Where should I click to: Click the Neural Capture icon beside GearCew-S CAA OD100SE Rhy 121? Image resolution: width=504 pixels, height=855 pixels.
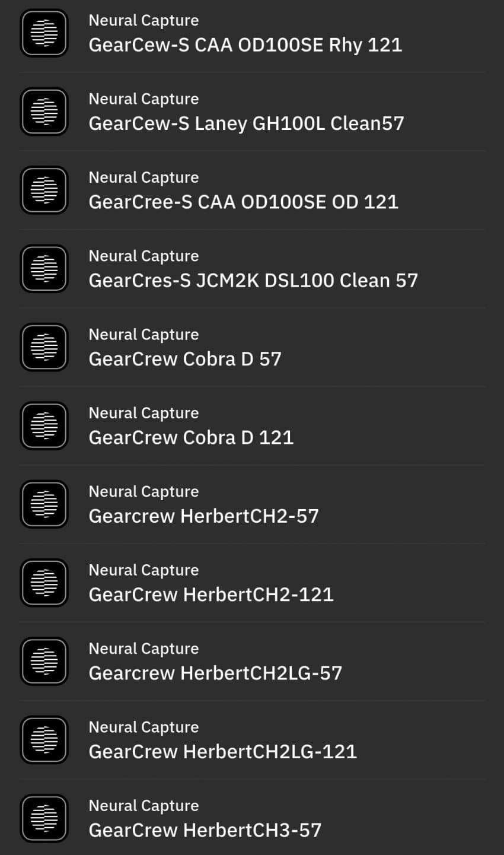coord(44,33)
